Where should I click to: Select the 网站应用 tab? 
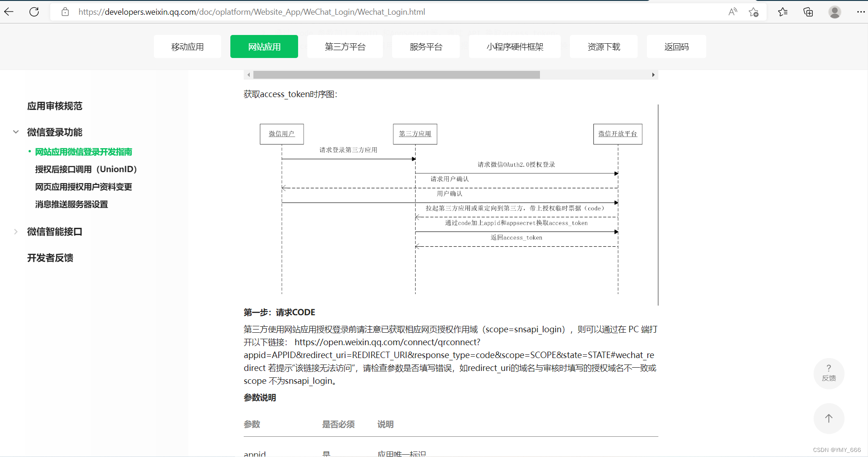pos(264,46)
